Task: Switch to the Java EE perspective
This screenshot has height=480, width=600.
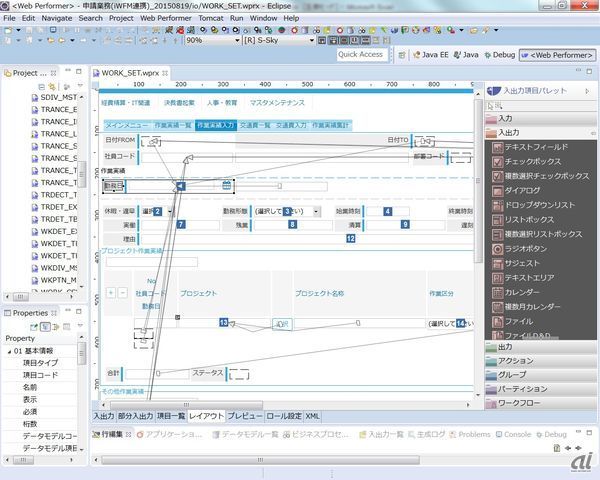Action: click(x=428, y=55)
